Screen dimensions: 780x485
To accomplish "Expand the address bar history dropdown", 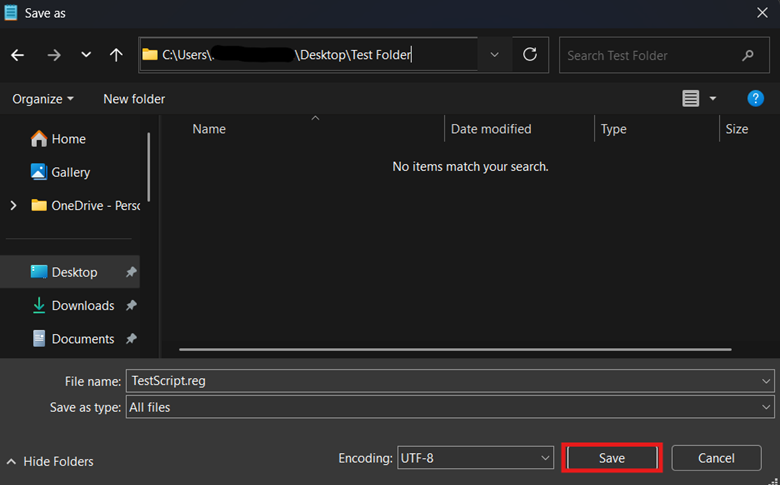I will (x=494, y=55).
